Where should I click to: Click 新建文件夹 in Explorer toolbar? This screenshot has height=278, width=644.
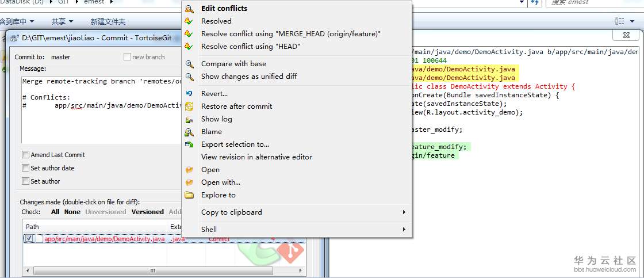point(108,21)
